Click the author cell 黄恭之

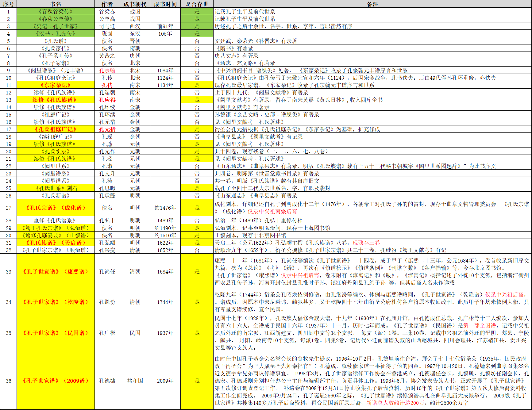pyautogui.click(x=107, y=56)
